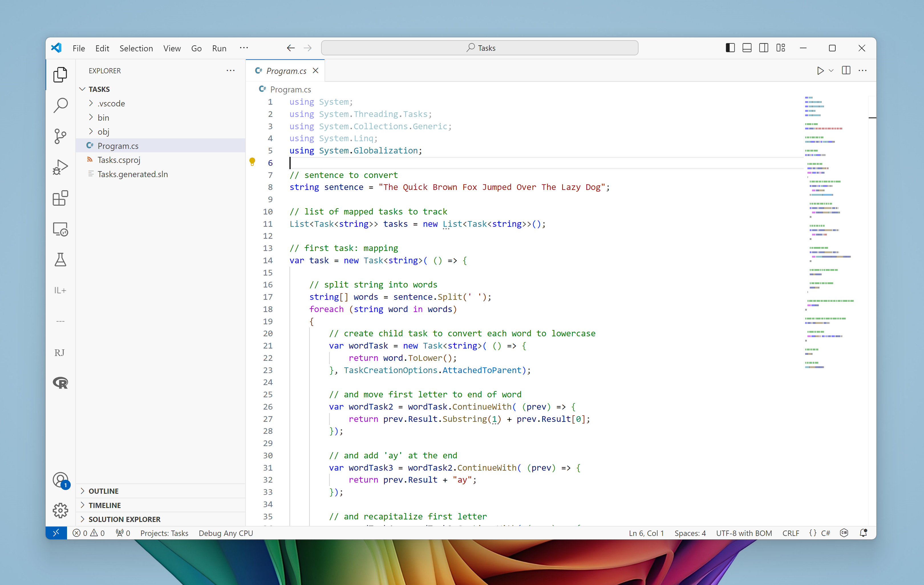Expand the OUTLINE section
924x585 pixels.
click(103, 491)
